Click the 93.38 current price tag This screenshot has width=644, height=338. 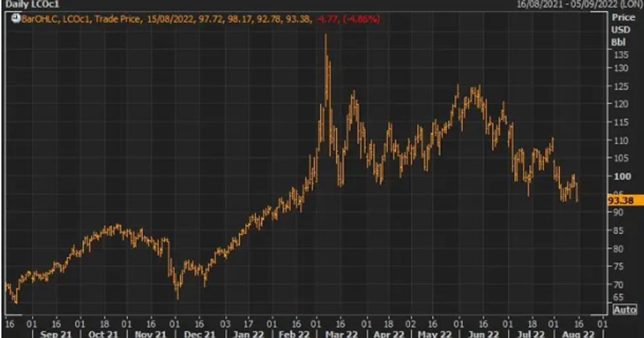click(622, 201)
